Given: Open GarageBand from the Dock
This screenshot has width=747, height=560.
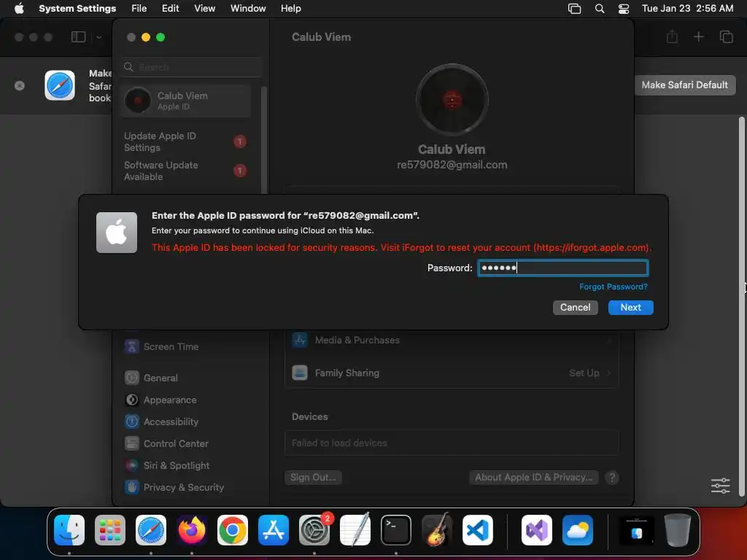Looking at the screenshot, I should point(437,530).
